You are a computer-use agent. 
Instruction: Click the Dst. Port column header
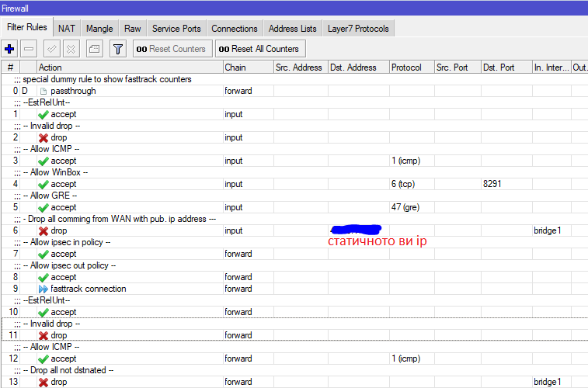coord(505,68)
